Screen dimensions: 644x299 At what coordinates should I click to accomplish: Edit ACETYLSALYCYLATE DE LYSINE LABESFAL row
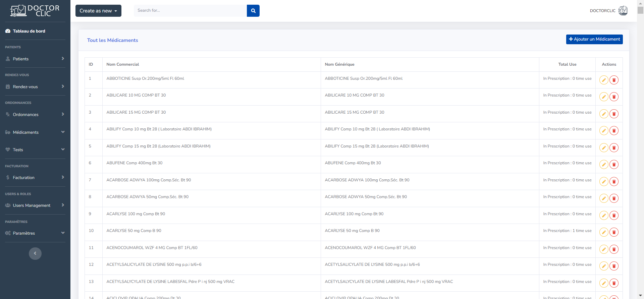pyautogui.click(x=604, y=283)
